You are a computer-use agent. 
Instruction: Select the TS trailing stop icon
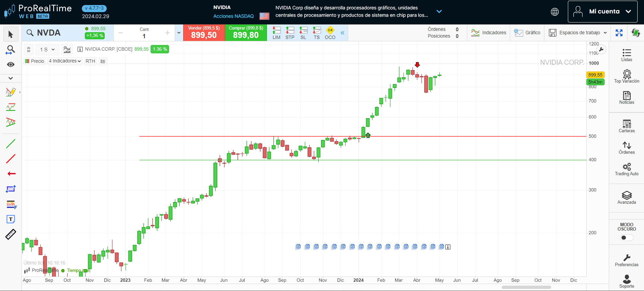317,33
